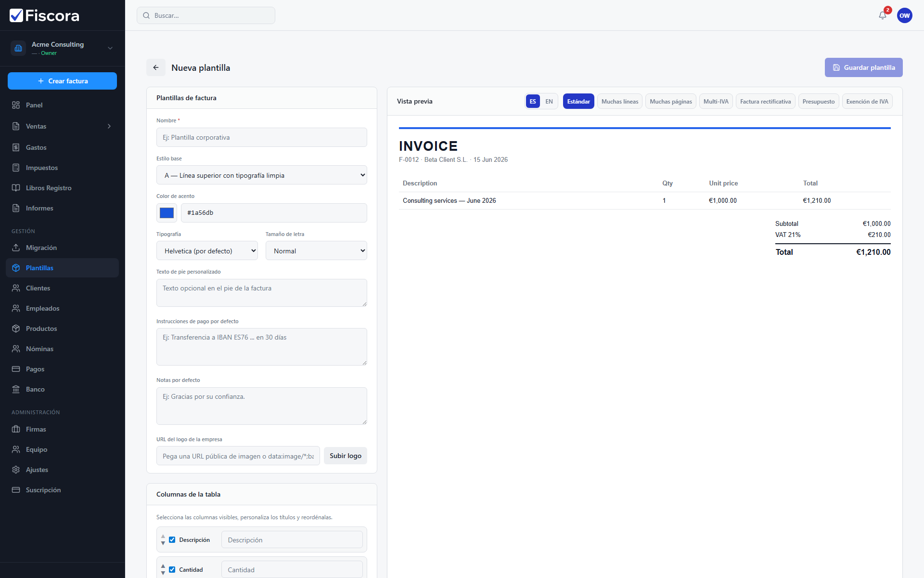Uncheck the Cantidad column checkbox
Viewport: 924px width, 578px height.
point(172,570)
